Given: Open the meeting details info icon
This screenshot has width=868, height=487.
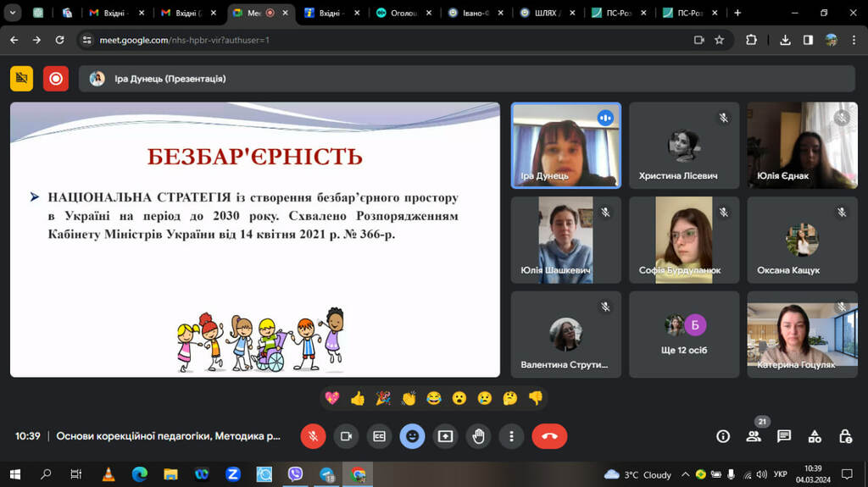Looking at the screenshot, I should (723, 436).
